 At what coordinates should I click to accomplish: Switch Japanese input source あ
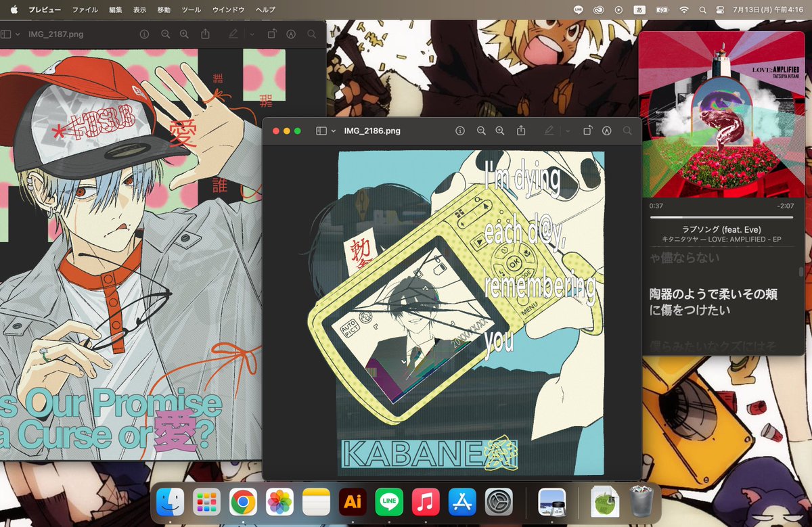click(x=639, y=9)
